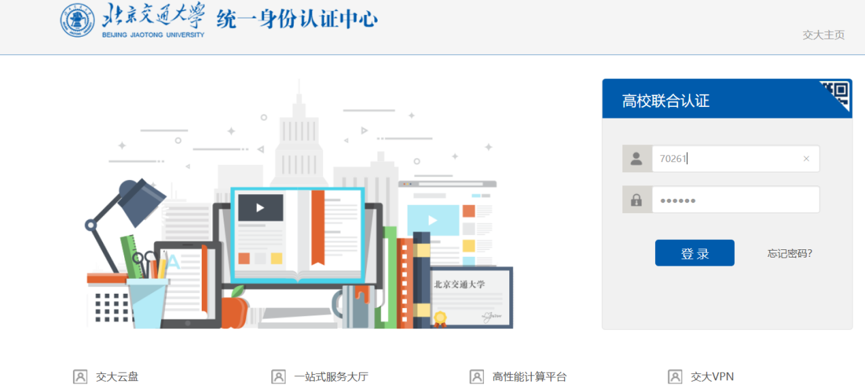Open the 高性能计算平台 link
The image size is (865, 389).
529,377
